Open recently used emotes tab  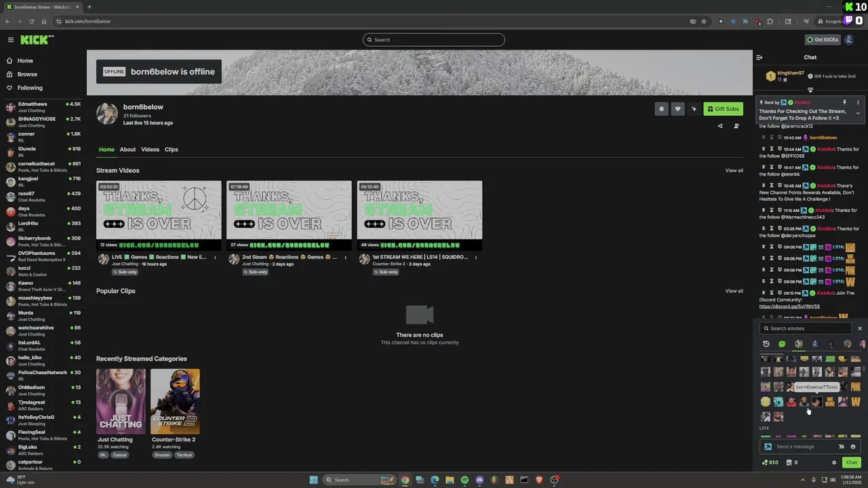[766, 344]
